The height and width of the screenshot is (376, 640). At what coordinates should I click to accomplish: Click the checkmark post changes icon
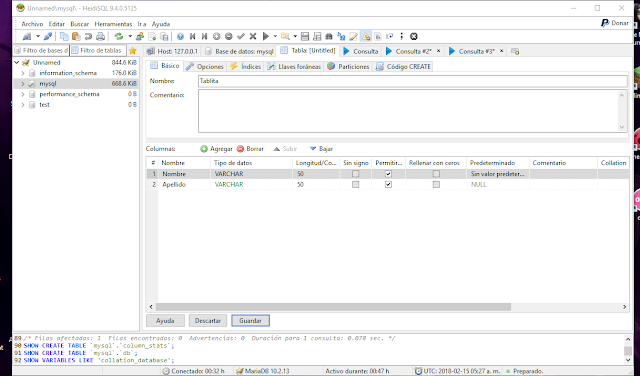pyautogui.click(x=241, y=36)
